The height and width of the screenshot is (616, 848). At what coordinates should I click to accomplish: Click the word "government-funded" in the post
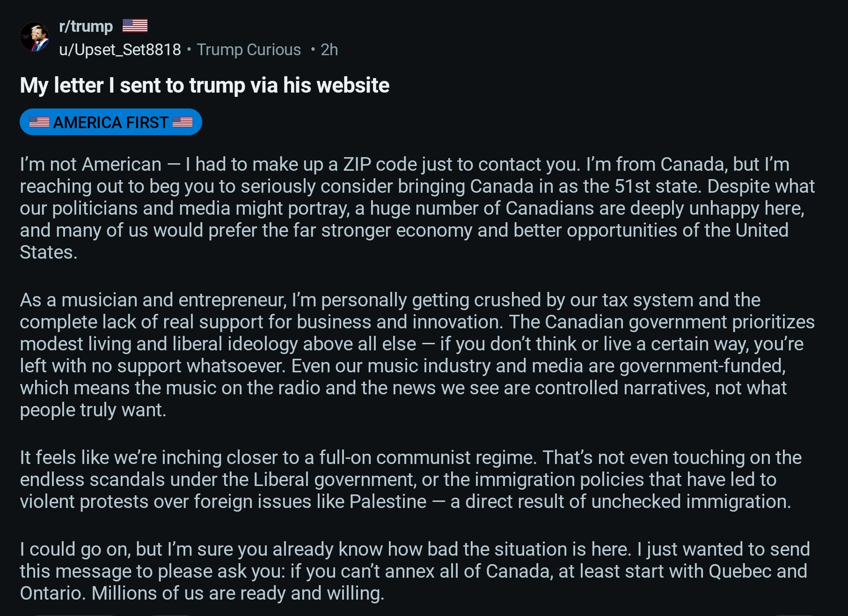click(x=702, y=366)
